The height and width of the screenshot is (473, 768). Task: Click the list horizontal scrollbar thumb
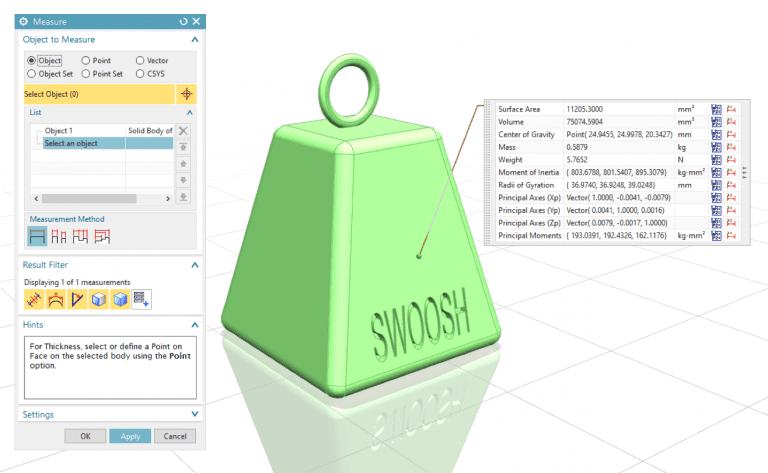pos(89,198)
